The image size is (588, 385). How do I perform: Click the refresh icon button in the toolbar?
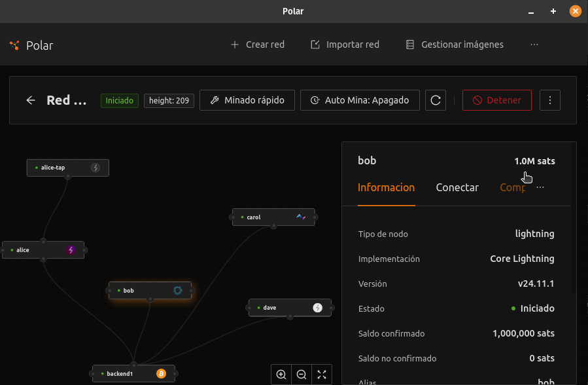pyautogui.click(x=436, y=100)
